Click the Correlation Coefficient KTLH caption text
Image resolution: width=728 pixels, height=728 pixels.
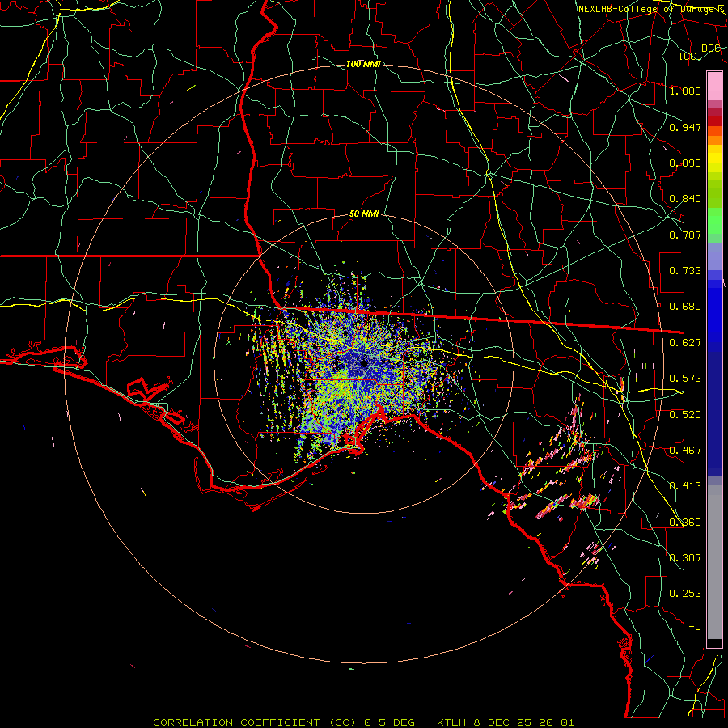(363, 722)
